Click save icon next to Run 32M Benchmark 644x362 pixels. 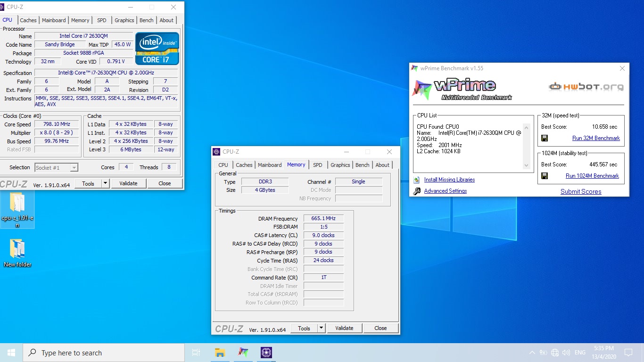click(545, 138)
